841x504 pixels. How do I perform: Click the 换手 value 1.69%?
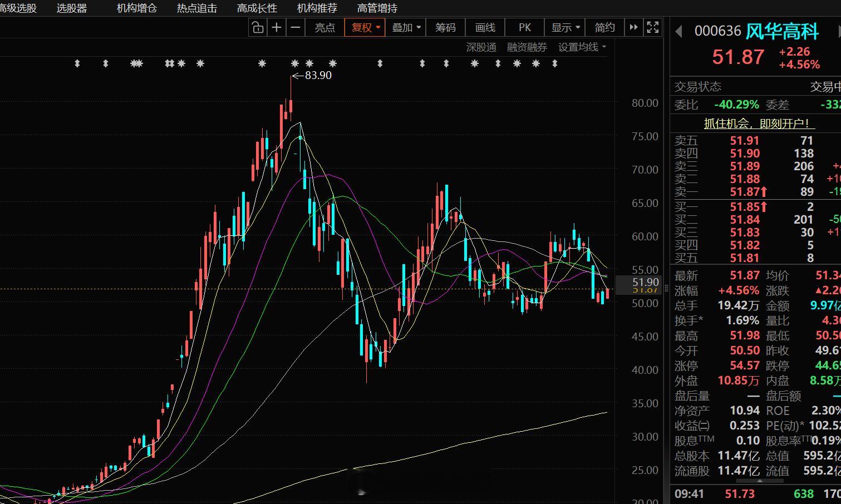click(742, 320)
